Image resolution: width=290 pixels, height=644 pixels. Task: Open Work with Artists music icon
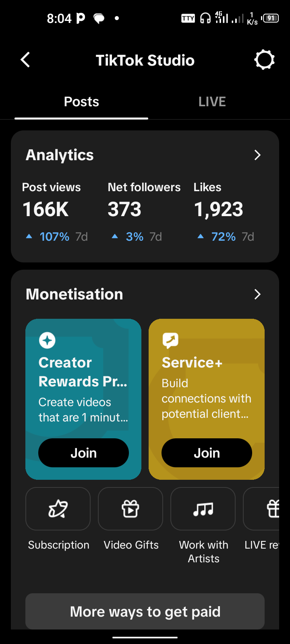click(x=203, y=509)
